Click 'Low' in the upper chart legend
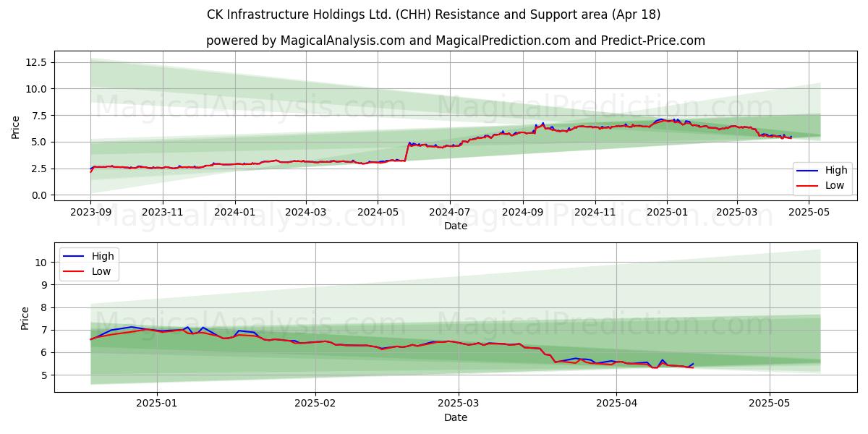Viewport: 868px width, 434px height. pos(835,186)
